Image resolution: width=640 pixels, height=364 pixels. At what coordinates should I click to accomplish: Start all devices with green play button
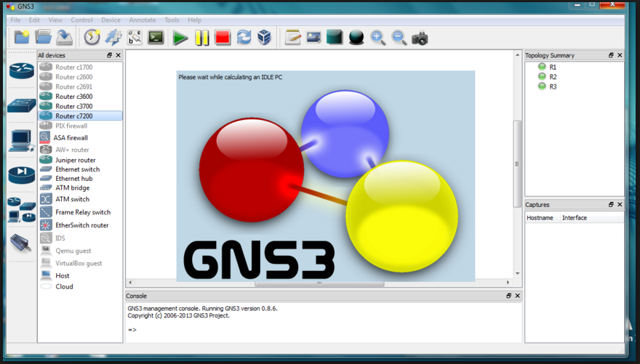tap(180, 38)
